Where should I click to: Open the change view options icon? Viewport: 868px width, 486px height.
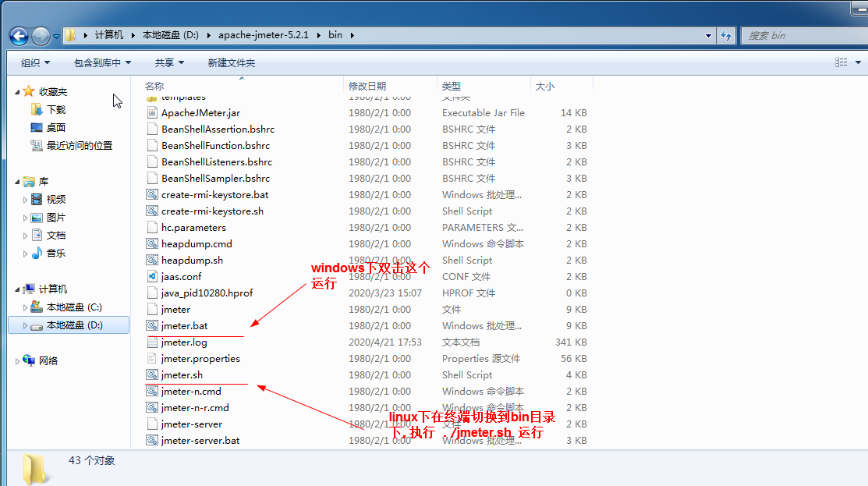(841, 62)
